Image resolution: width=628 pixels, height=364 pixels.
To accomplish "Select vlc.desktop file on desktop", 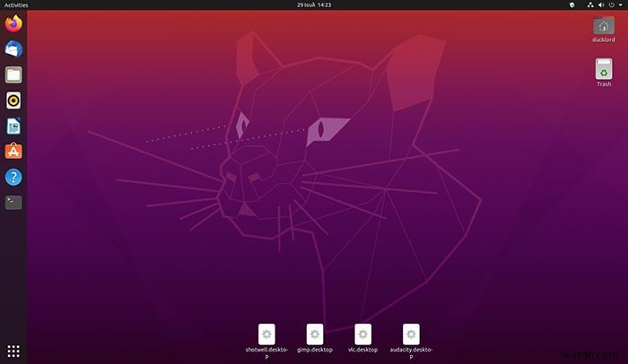I will coord(362,338).
